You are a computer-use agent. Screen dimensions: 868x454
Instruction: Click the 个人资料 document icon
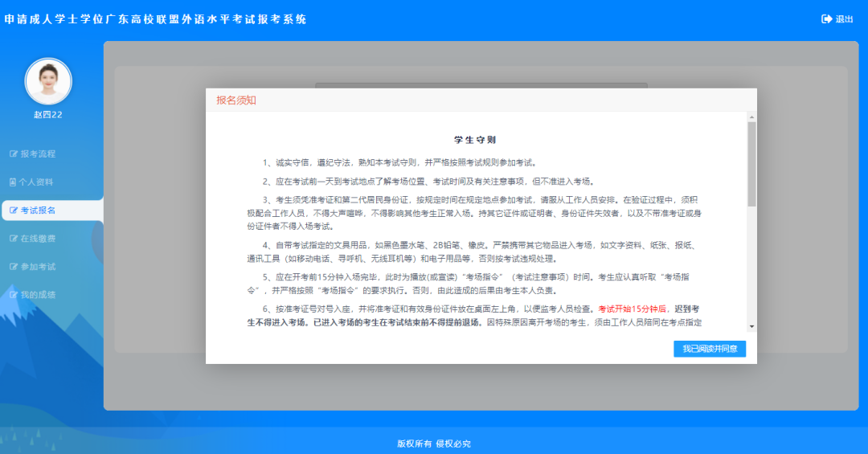tap(13, 182)
